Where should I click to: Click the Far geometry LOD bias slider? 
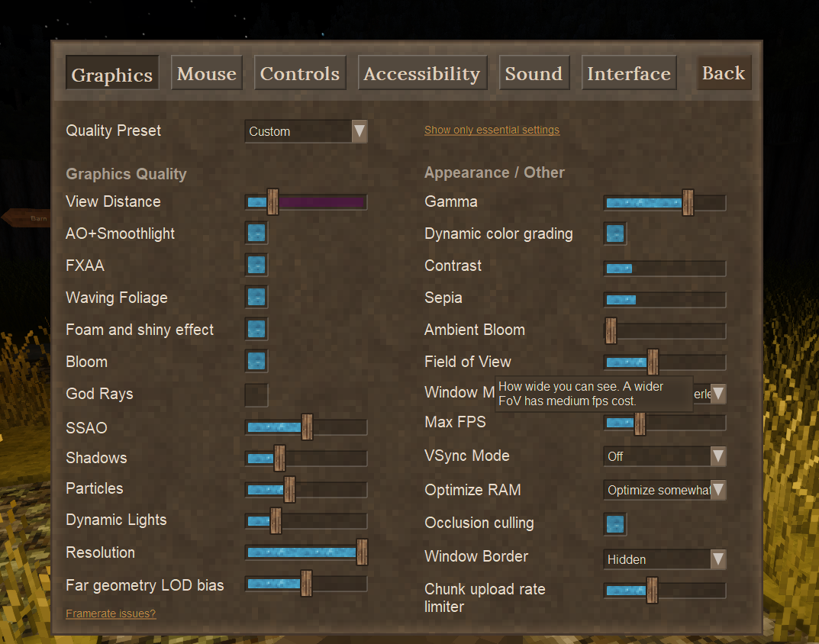[x=306, y=584]
